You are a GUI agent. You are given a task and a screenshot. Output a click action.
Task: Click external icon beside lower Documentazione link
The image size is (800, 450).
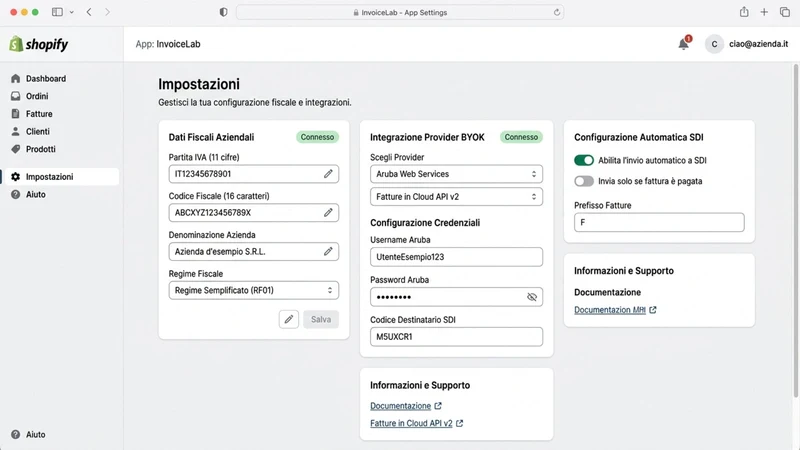tap(438, 406)
